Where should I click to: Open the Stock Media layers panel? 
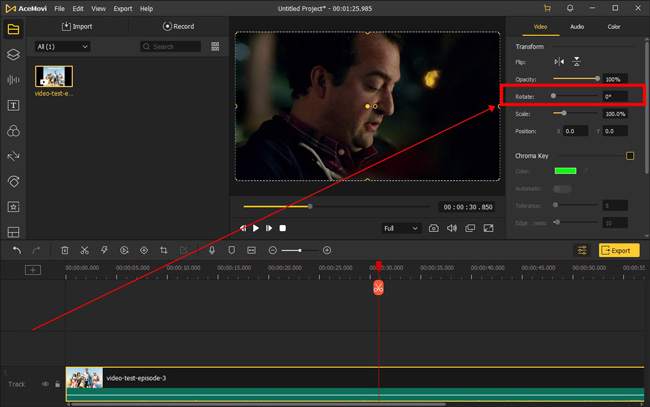[13, 54]
